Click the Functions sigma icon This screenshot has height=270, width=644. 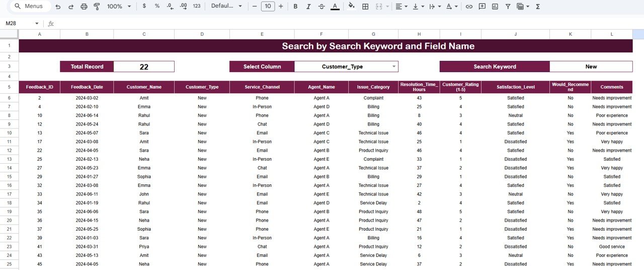pyautogui.click(x=538, y=7)
